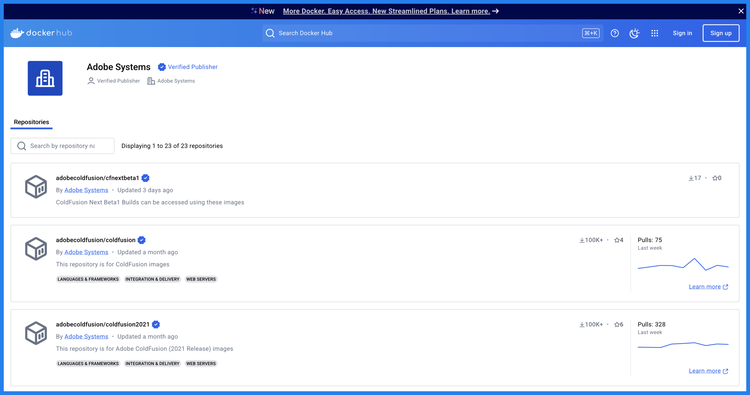750x395 pixels.
Task: Toggle the dark mode moon icon
Action: click(634, 33)
